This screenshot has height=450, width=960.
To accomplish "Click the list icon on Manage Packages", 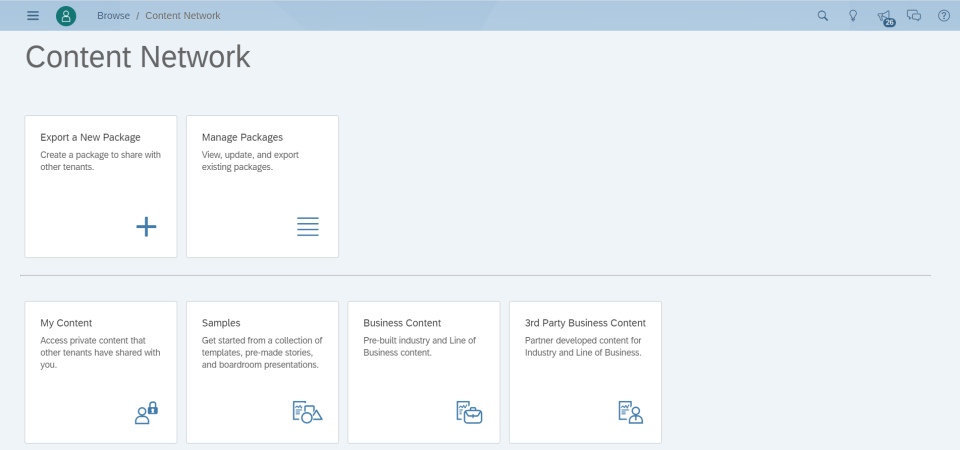I will (x=308, y=227).
